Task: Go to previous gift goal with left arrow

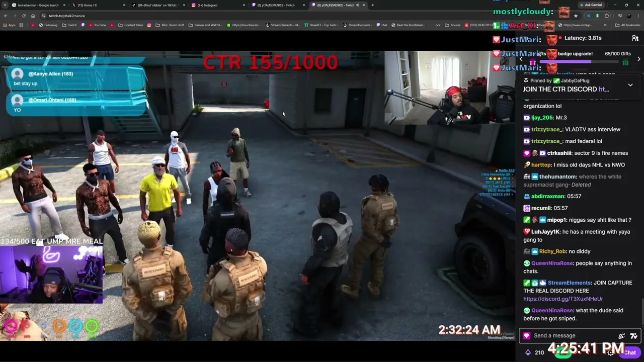Action: tap(521, 59)
